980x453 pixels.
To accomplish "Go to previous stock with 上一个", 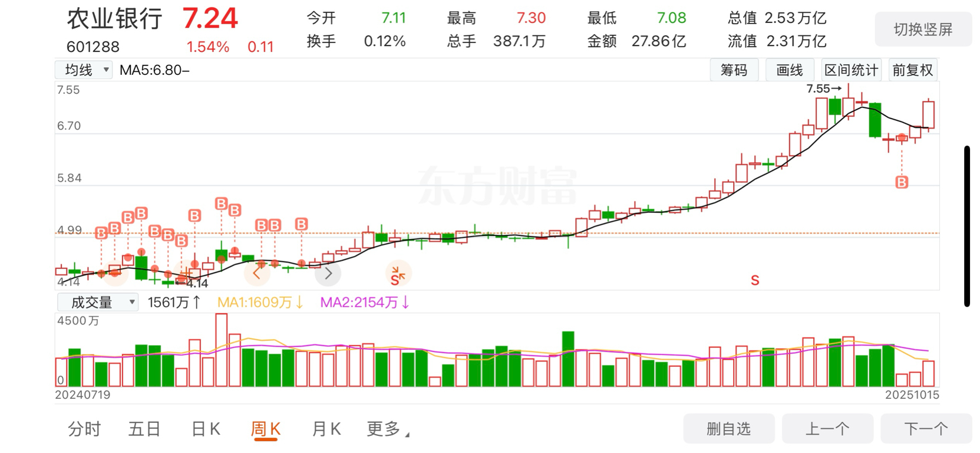I will (827, 429).
